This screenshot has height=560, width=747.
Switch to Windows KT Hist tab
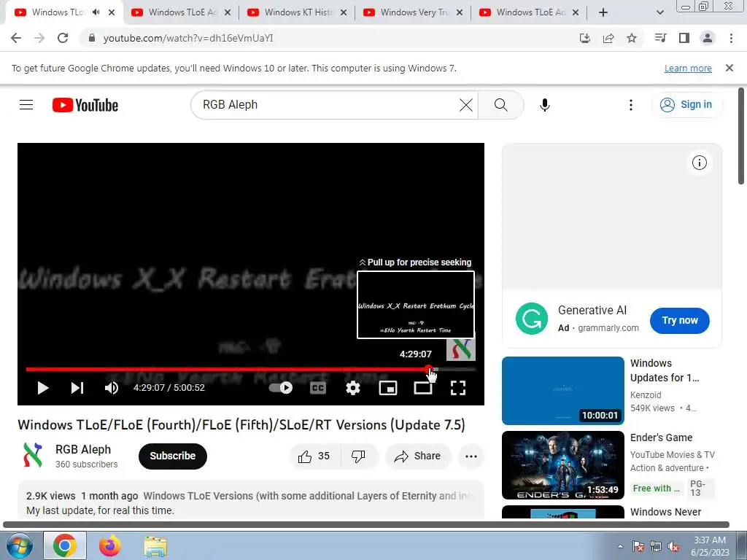tap(298, 12)
